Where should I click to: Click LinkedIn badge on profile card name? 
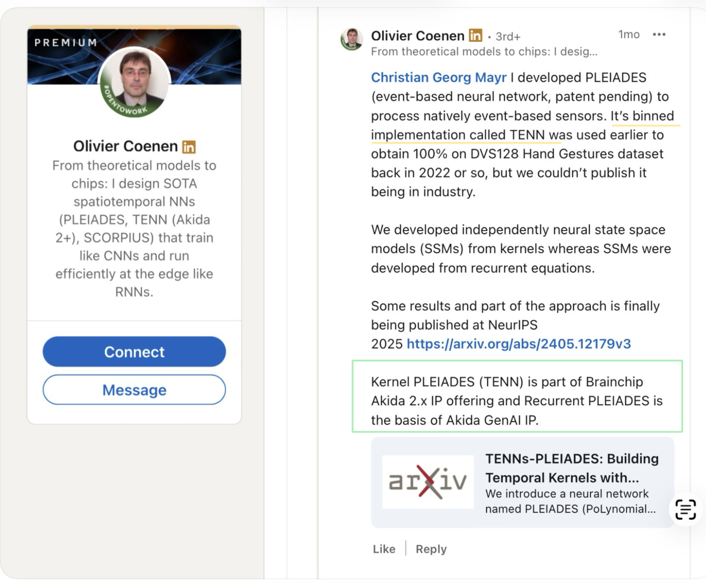click(x=189, y=147)
